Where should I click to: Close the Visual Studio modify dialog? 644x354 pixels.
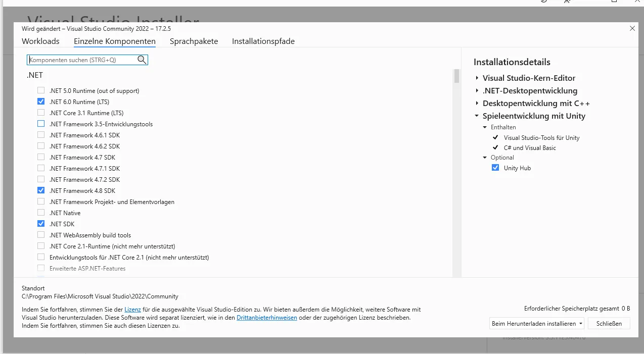[x=632, y=28]
